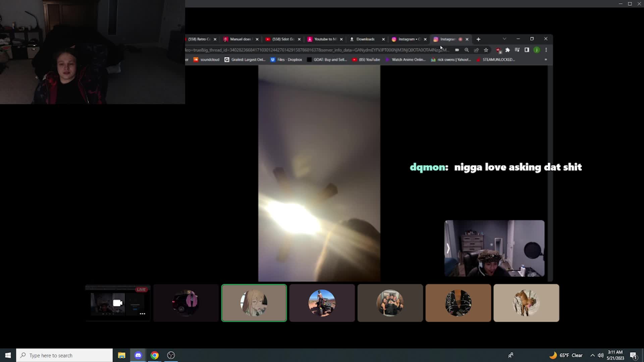Switch to the Manuel does tab
This screenshot has width=644, height=362.
(240, 39)
